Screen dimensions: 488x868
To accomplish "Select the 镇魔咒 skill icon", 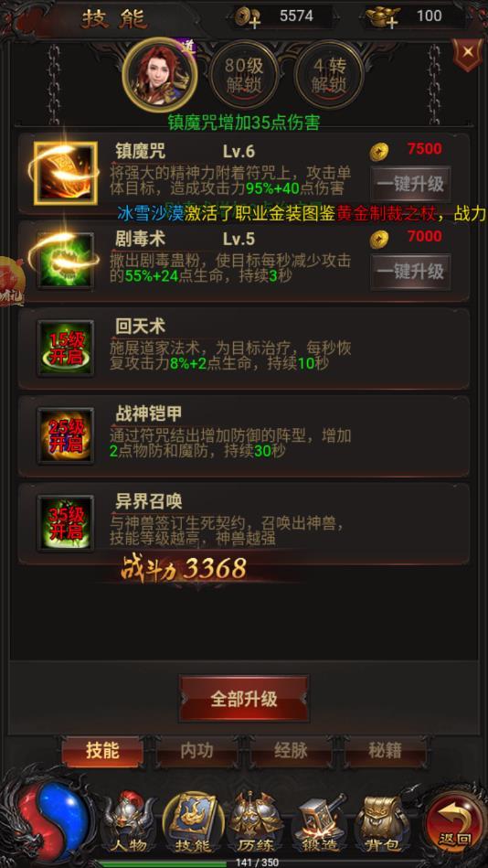I will (x=65, y=173).
